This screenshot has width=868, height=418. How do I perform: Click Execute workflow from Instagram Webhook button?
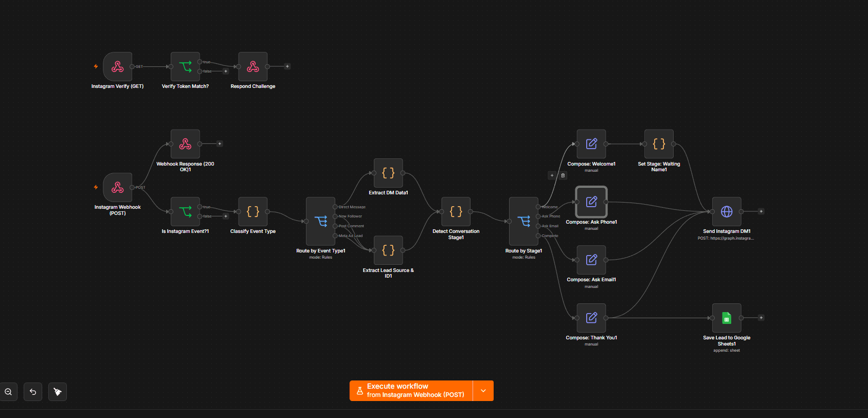(x=411, y=391)
